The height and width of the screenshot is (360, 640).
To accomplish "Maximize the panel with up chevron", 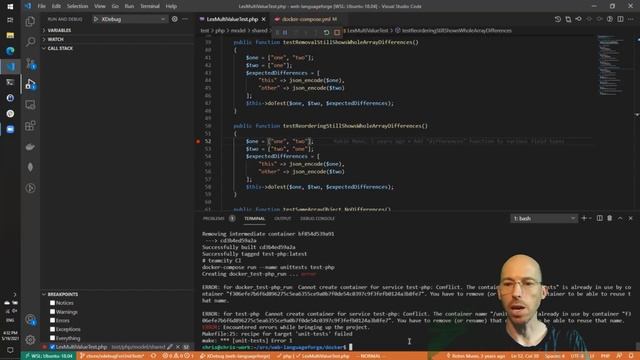I will (x=620, y=218).
